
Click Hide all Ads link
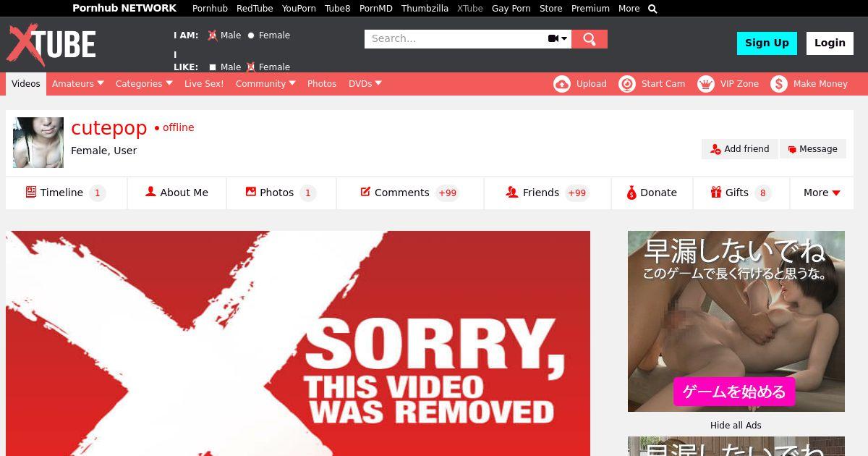point(736,426)
